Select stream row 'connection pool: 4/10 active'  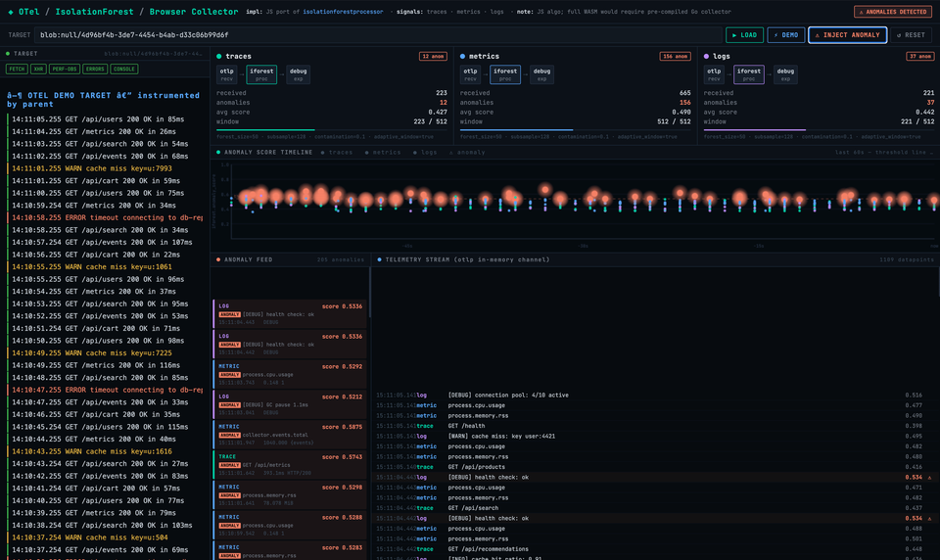click(653, 396)
